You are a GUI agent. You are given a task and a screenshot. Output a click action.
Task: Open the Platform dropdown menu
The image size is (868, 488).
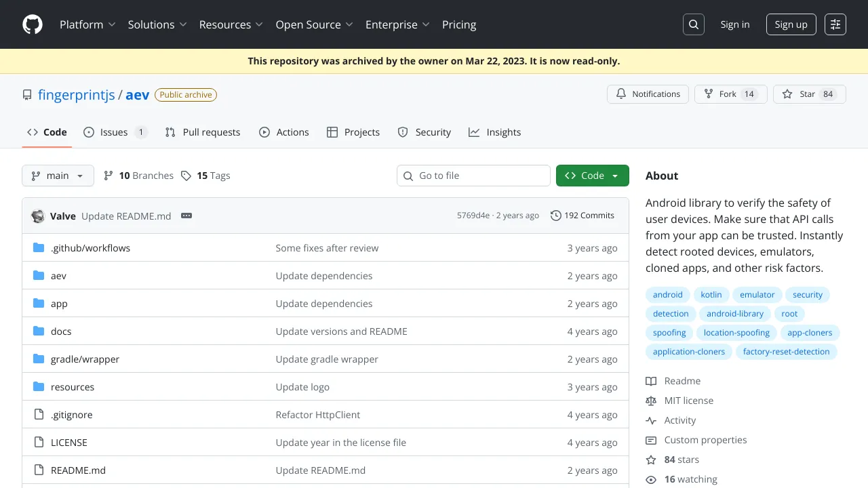click(87, 24)
